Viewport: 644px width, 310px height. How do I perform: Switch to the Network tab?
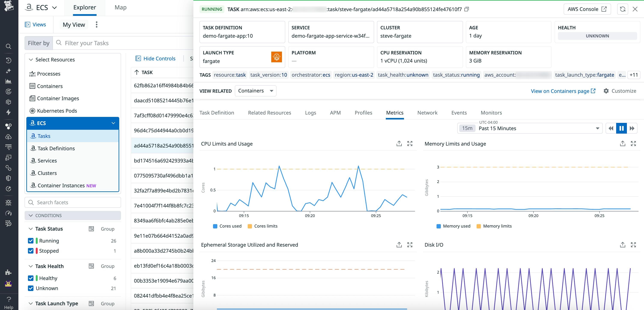tap(427, 113)
